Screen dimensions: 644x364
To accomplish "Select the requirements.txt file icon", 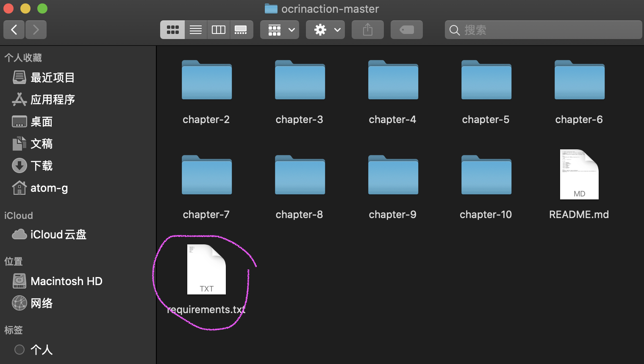I will (206, 269).
